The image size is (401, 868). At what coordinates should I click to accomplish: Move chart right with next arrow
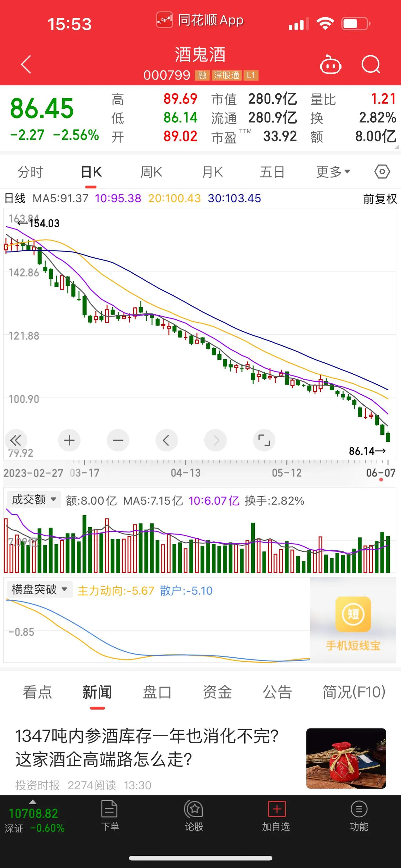[x=216, y=440]
